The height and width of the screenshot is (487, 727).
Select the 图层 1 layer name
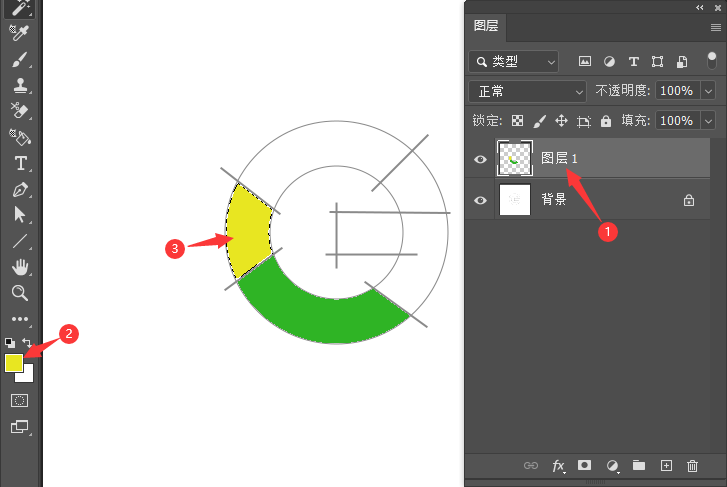[x=559, y=158]
